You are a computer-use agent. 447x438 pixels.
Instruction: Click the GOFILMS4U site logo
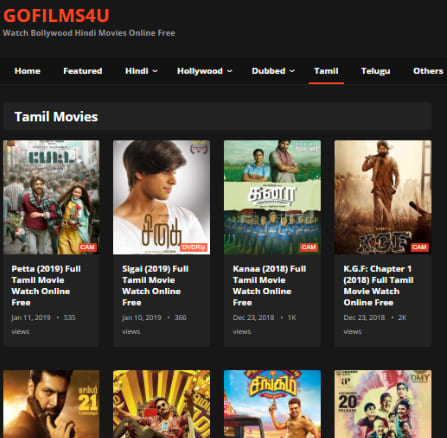56,16
